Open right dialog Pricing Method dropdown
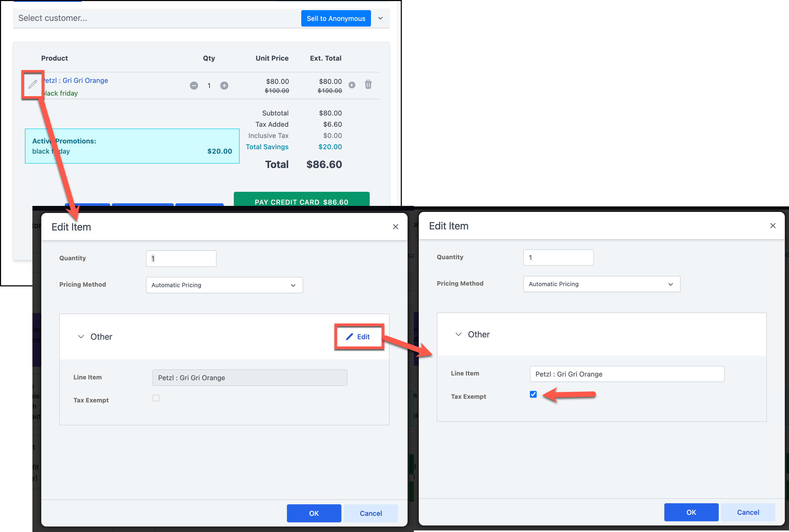This screenshot has width=789, height=532. point(601,284)
